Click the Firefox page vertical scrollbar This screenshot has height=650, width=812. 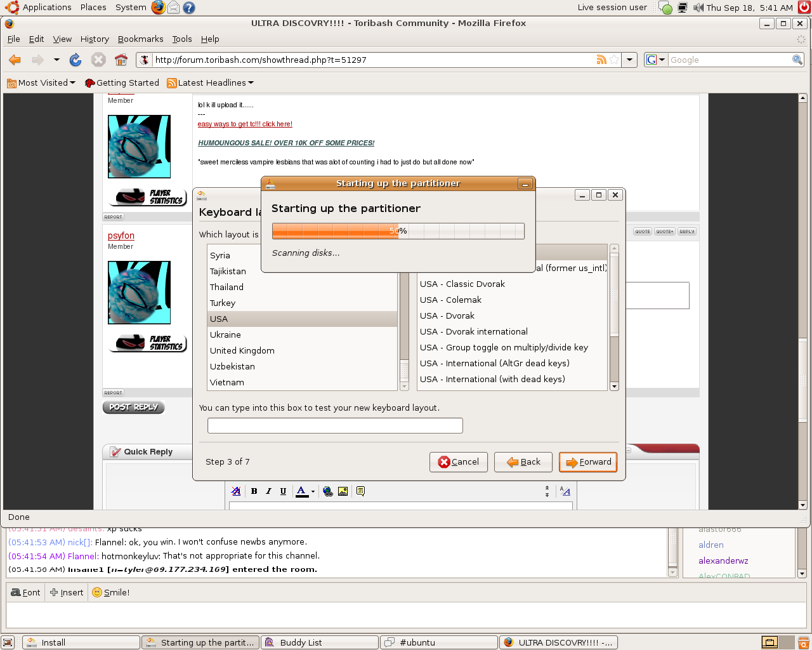[x=802, y=302]
